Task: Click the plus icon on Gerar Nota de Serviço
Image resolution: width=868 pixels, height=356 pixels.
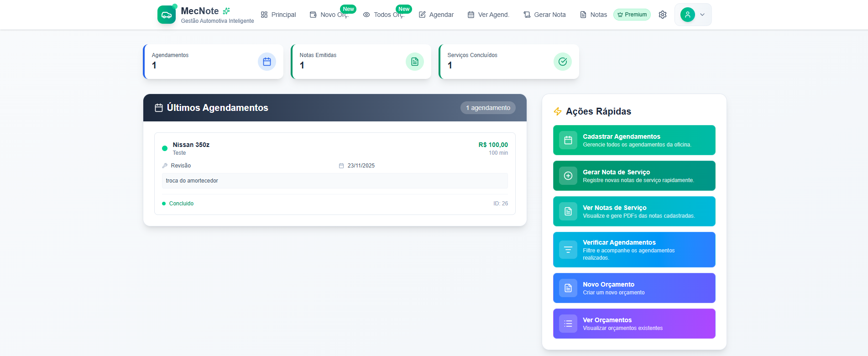Action: (568, 176)
